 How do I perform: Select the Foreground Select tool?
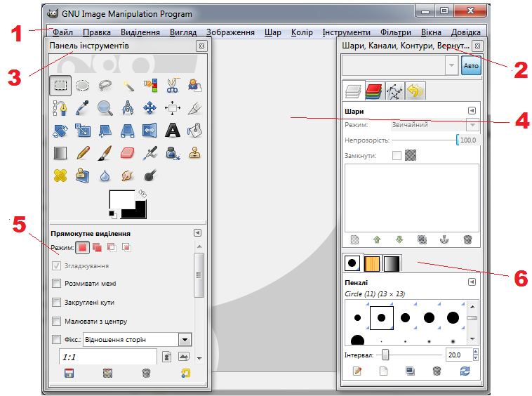pyautogui.click(x=194, y=86)
